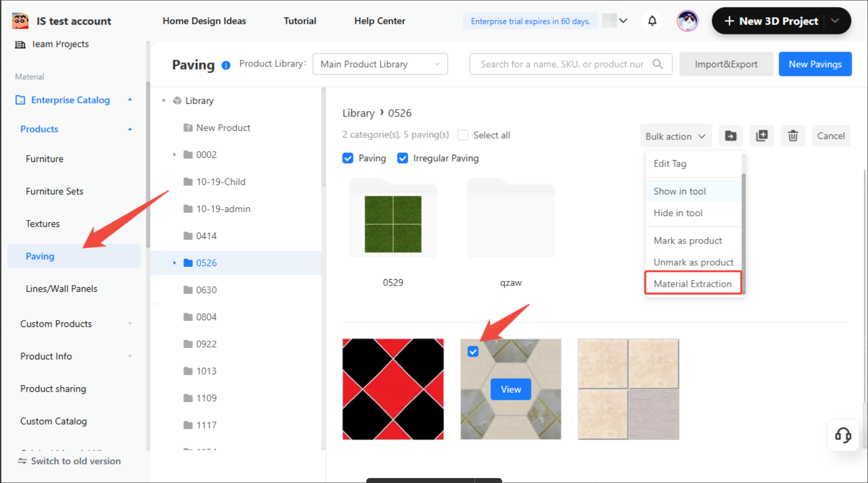The height and width of the screenshot is (483, 868).
Task: Click the move-to-folder icon
Action: (x=730, y=136)
